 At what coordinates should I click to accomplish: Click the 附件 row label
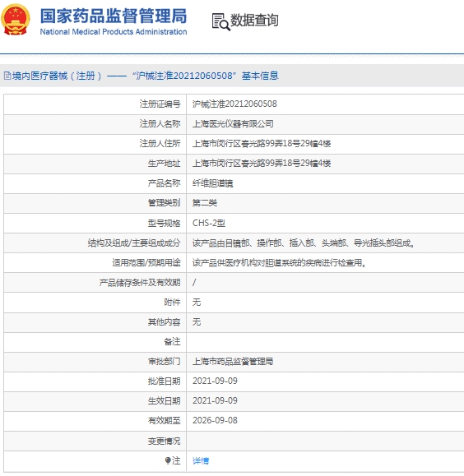coord(172,303)
